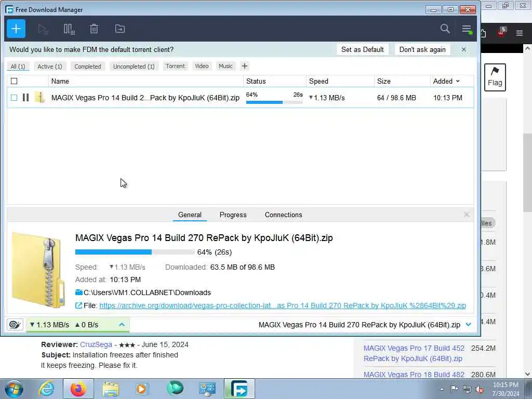Switch to the Progress details tab
Viewport: 532px width, 399px height.
click(233, 215)
